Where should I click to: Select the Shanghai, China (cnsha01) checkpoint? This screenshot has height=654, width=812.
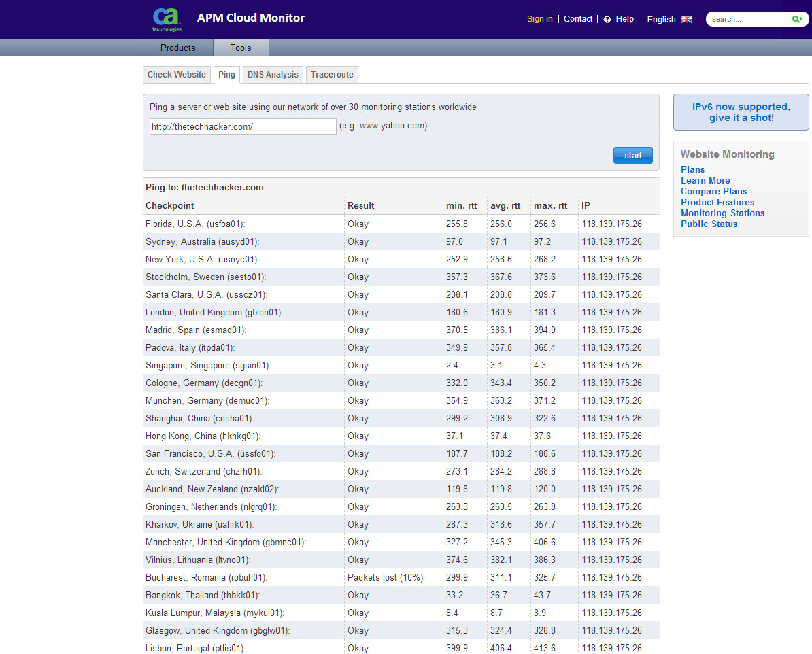199,418
